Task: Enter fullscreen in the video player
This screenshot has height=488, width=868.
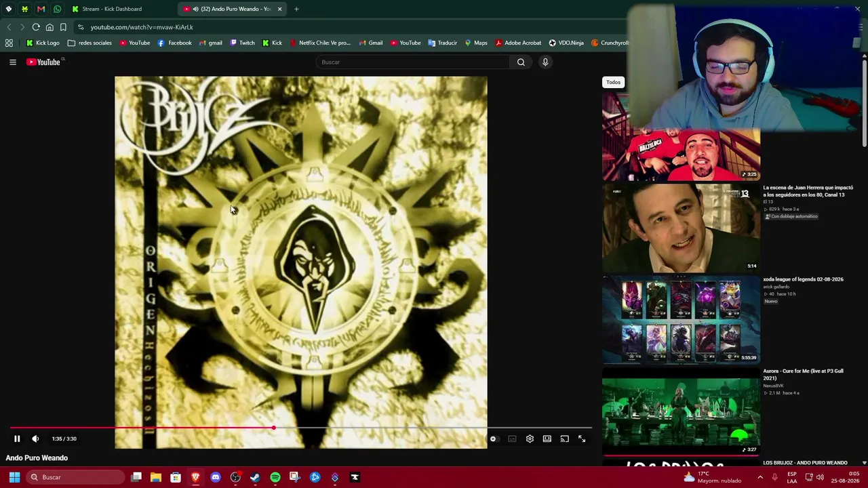Action: 582,439
